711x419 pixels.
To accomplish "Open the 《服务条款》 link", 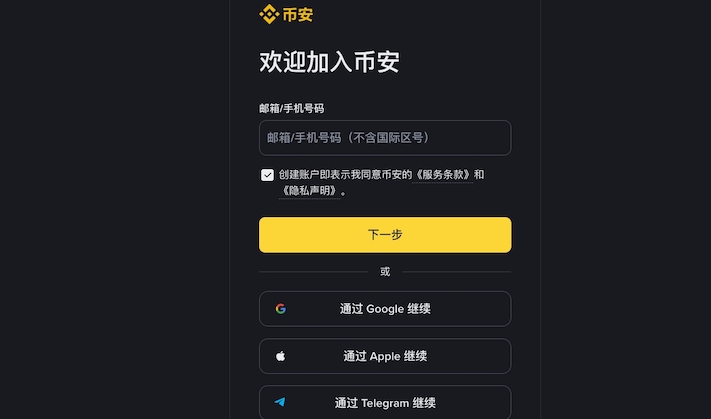I will (443, 175).
